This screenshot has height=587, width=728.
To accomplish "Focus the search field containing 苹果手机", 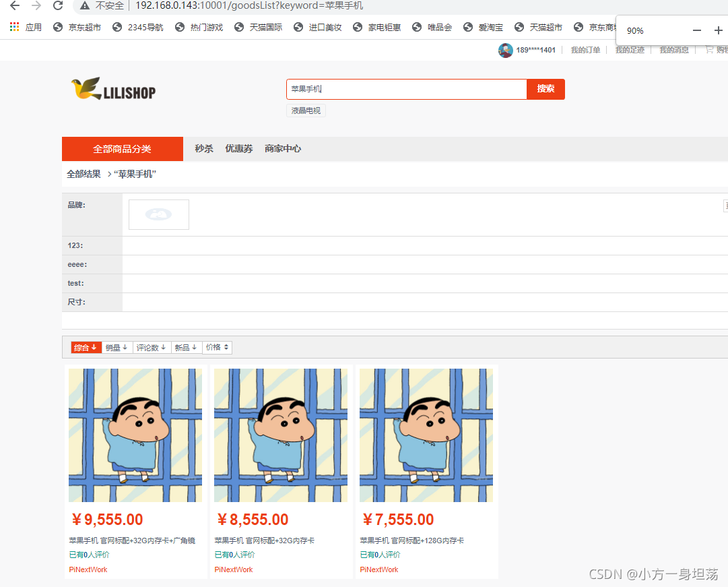I will click(407, 89).
